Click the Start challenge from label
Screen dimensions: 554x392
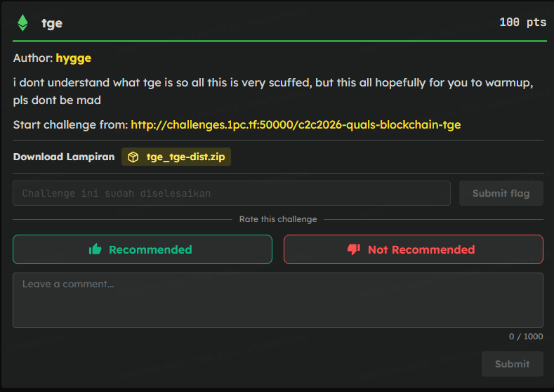(x=70, y=125)
